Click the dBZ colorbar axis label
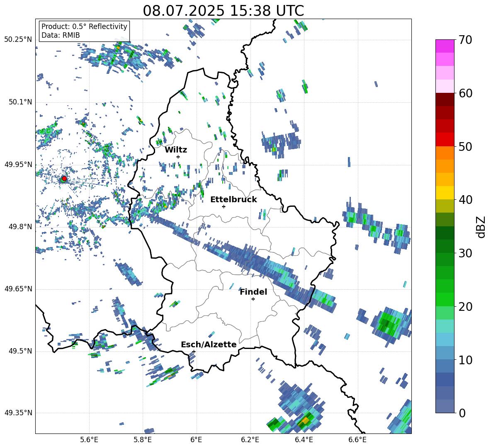491x448 pixels. pos(481,227)
